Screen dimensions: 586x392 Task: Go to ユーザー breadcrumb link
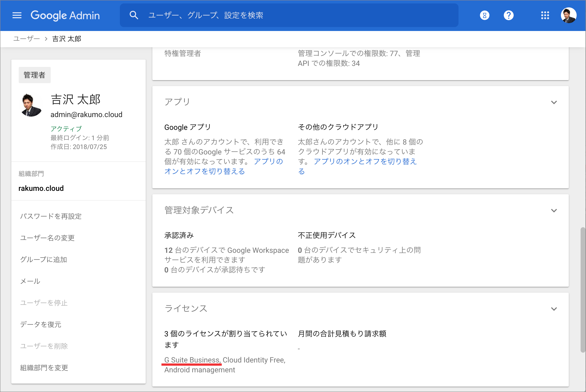point(27,39)
